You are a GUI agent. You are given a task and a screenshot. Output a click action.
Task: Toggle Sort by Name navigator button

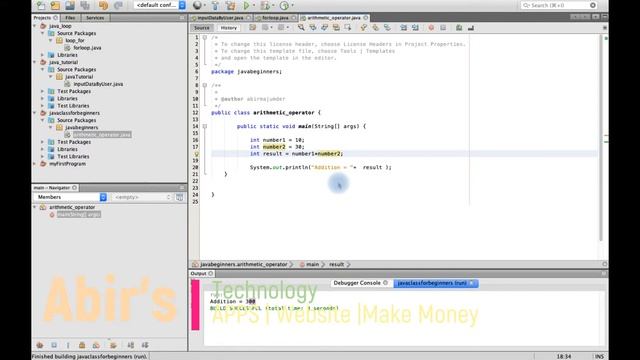click(131, 345)
